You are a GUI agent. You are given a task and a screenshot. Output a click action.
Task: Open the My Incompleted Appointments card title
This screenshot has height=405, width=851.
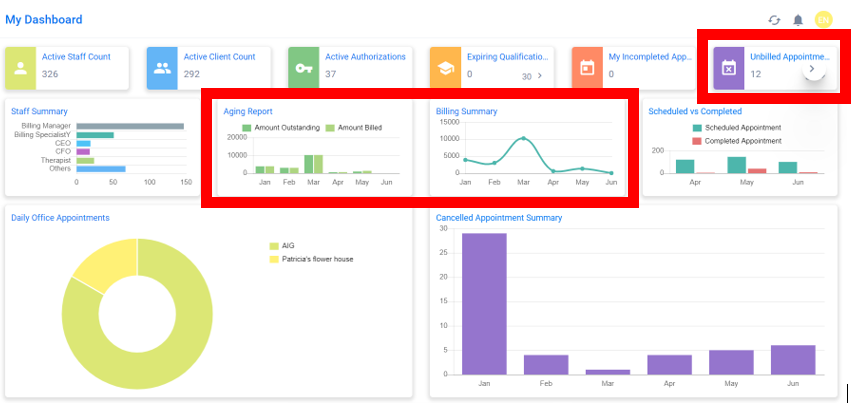tap(649, 56)
